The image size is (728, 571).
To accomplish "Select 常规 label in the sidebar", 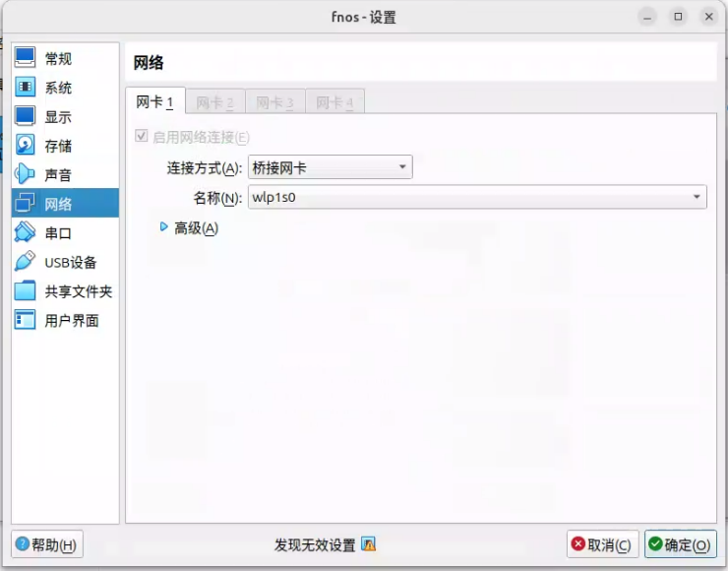I will tap(58, 58).
